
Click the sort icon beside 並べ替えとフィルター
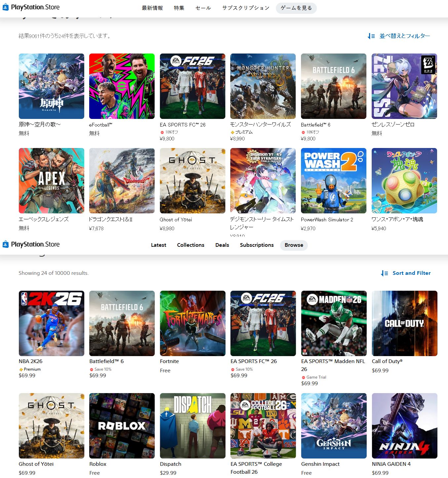371,36
